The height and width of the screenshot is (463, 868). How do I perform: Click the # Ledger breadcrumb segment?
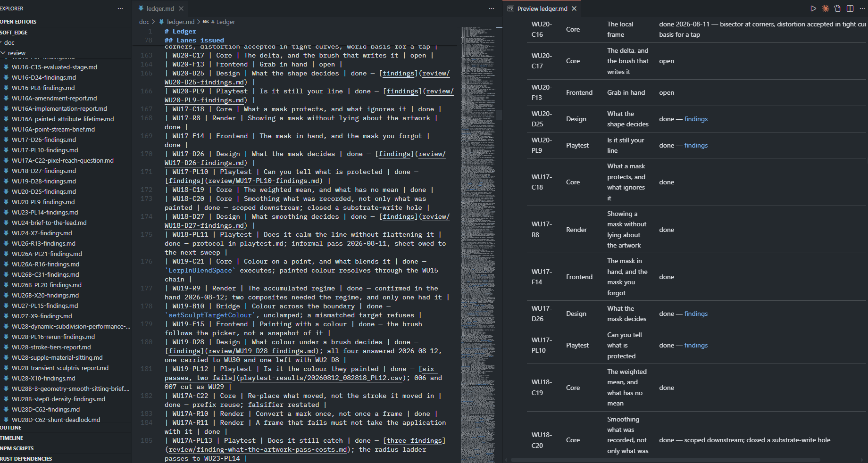pyautogui.click(x=223, y=22)
